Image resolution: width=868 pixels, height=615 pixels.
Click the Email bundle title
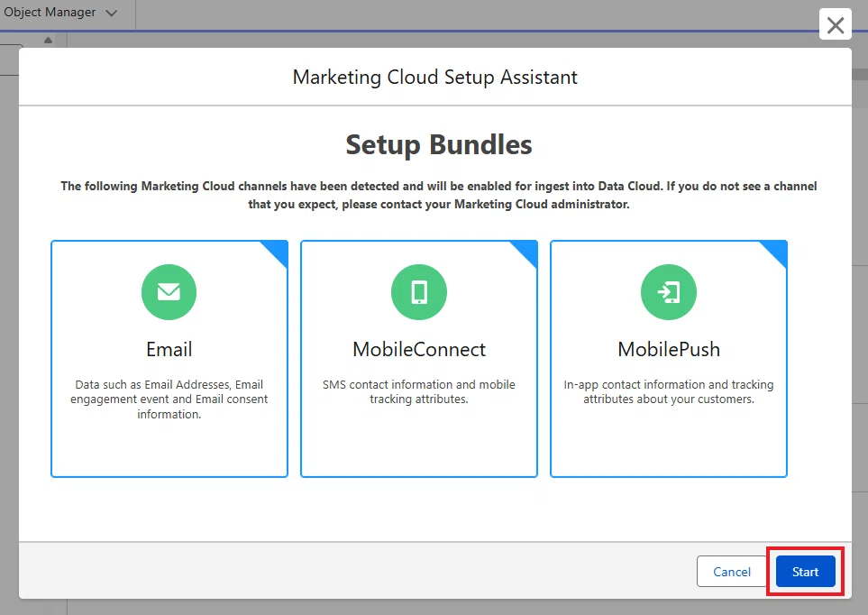pyautogui.click(x=169, y=349)
